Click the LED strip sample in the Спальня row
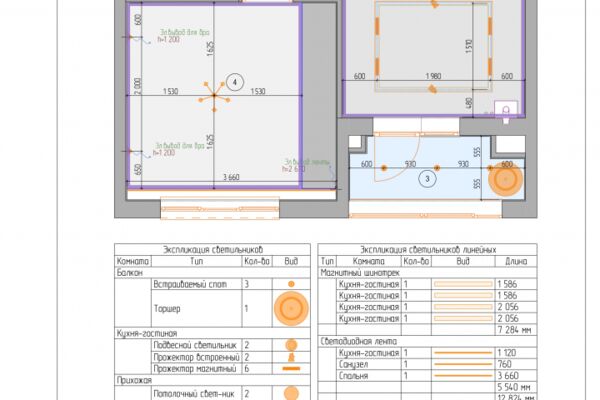 pyautogui.click(x=463, y=376)
